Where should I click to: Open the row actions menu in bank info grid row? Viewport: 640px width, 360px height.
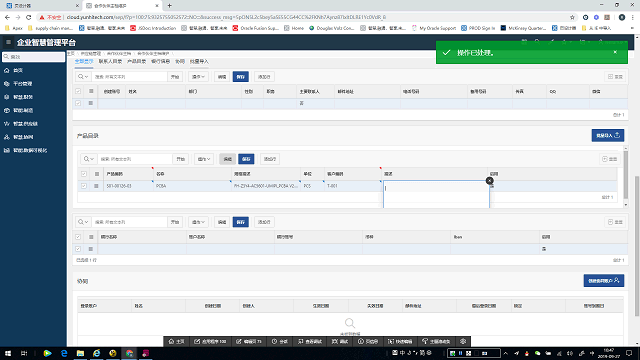point(91,249)
